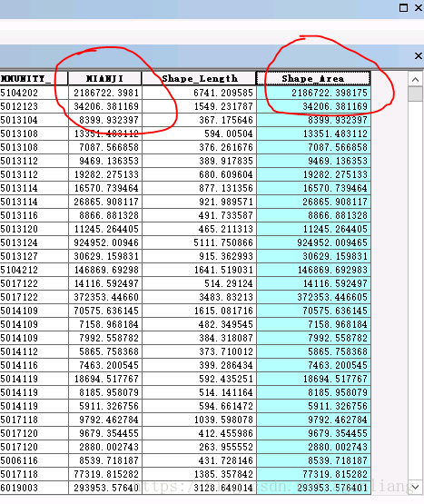The width and height of the screenshot is (424, 504).
Task: Click the code 5013120 in first column
Action: pyautogui.click(x=34, y=229)
